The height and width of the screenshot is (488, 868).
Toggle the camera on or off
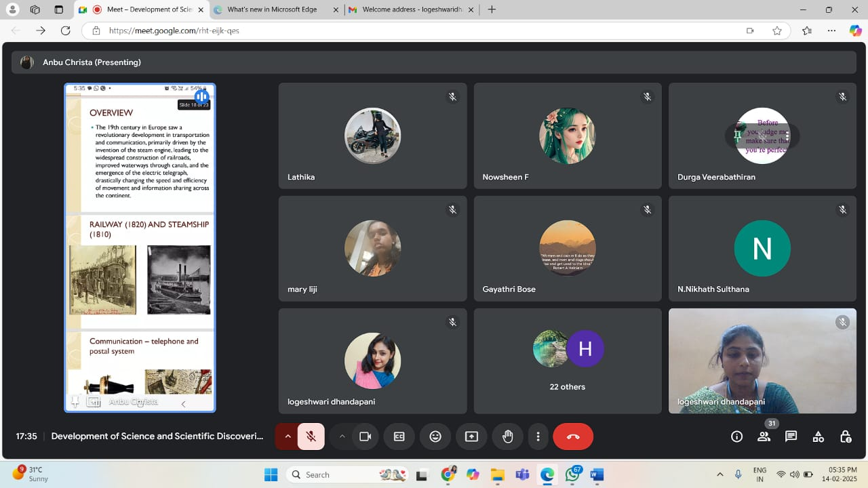365,436
